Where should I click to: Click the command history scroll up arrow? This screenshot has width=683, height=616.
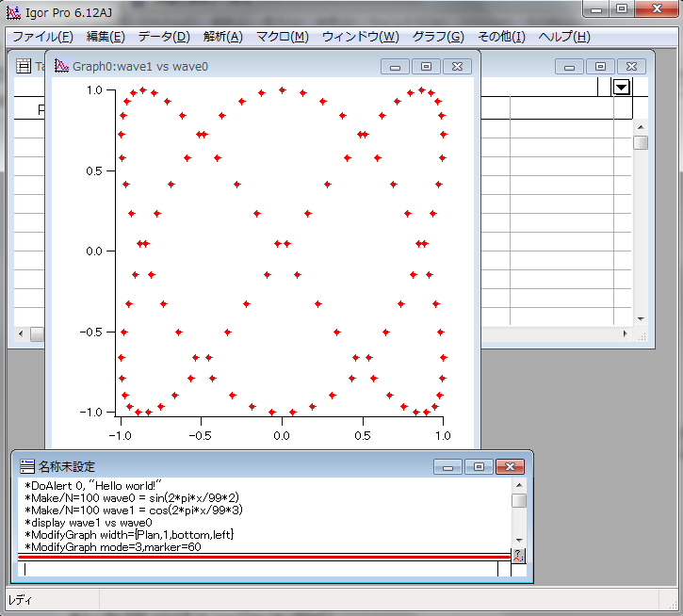(519, 484)
